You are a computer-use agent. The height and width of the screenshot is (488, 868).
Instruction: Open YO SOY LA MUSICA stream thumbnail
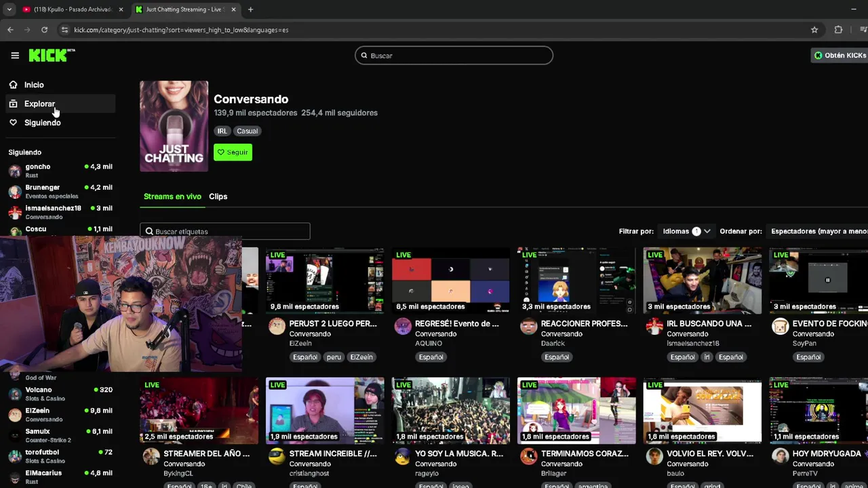pyautogui.click(x=450, y=411)
